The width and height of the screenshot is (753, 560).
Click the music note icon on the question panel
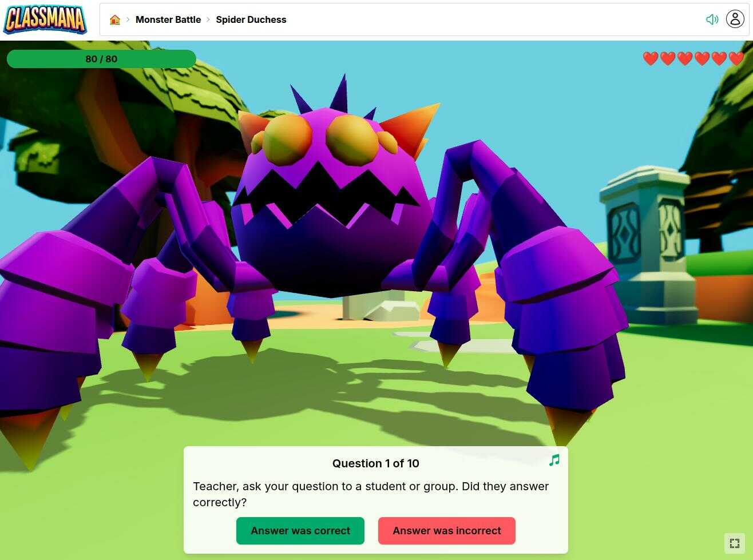(x=554, y=459)
